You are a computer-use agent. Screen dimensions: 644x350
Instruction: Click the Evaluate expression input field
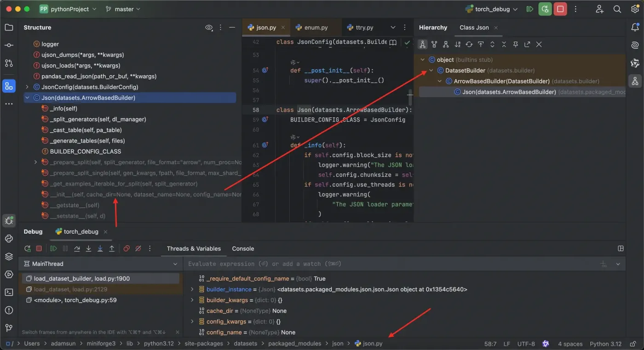click(x=391, y=264)
